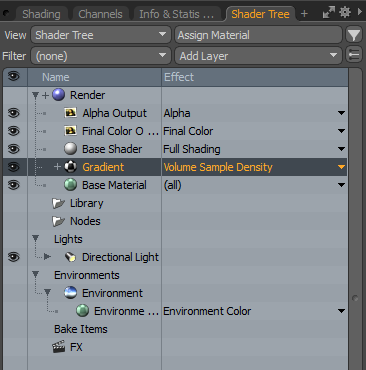Open the panel settings gear icon
366x370 pixels.
coord(345,12)
